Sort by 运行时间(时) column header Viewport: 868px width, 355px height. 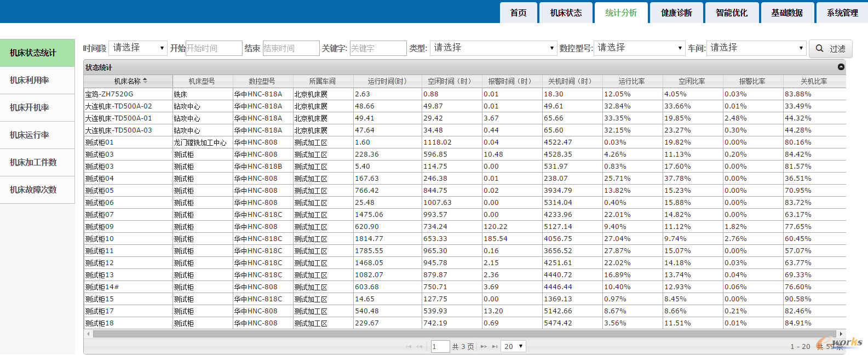point(387,81)
